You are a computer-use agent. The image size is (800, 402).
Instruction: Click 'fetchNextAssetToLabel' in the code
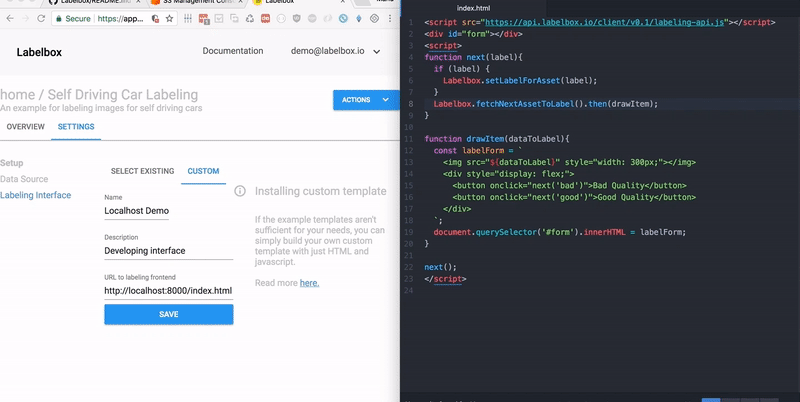coord(526,104)
